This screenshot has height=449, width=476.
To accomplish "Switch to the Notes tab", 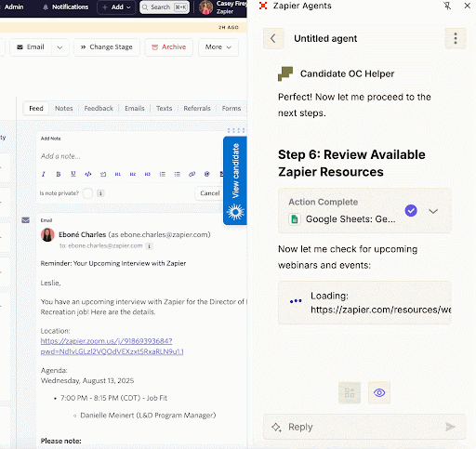I will 64,109.
